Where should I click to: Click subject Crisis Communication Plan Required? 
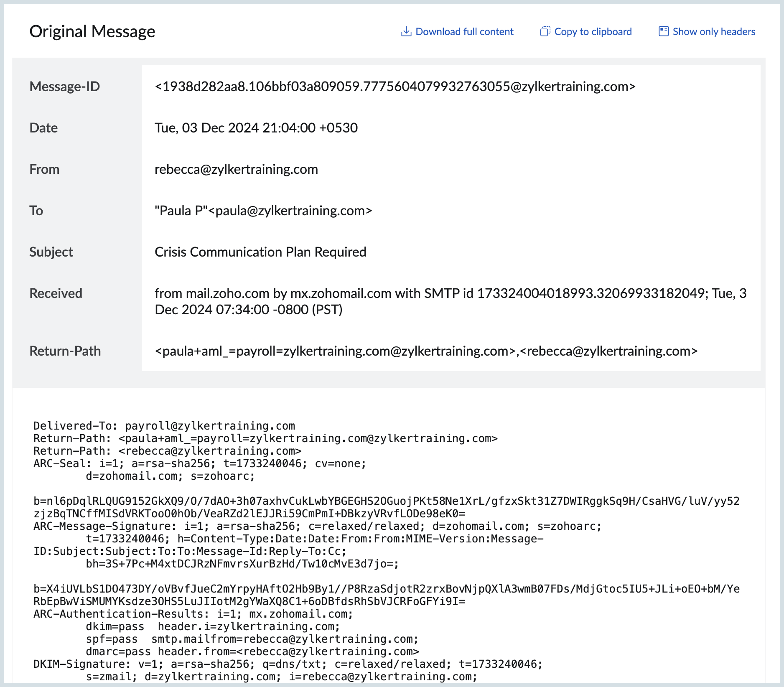tap(260, 252)
